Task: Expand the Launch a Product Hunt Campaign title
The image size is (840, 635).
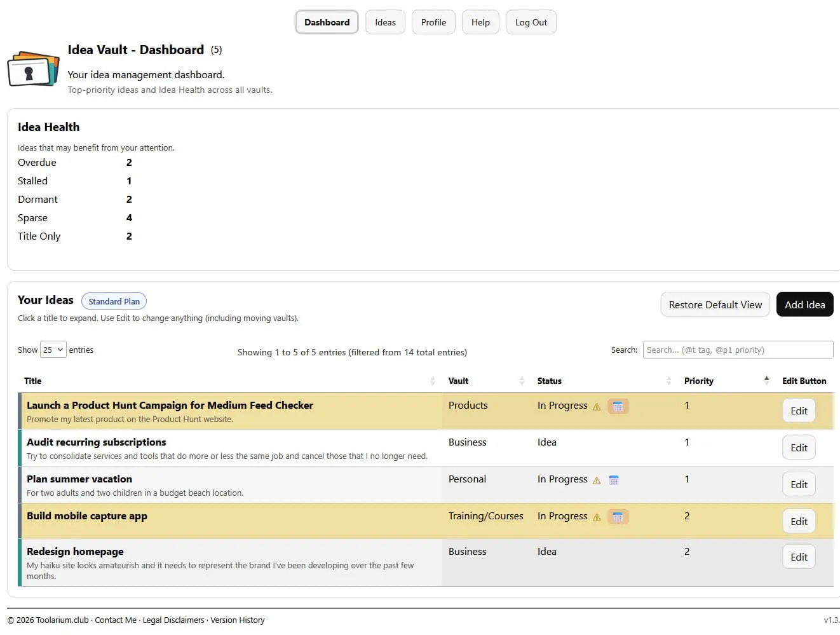Action: pos(170,405)
